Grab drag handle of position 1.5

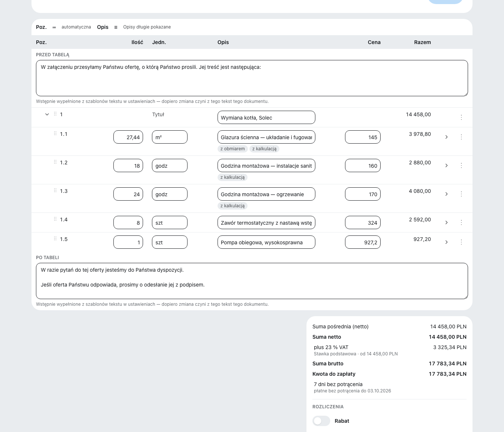coord(55,239)
